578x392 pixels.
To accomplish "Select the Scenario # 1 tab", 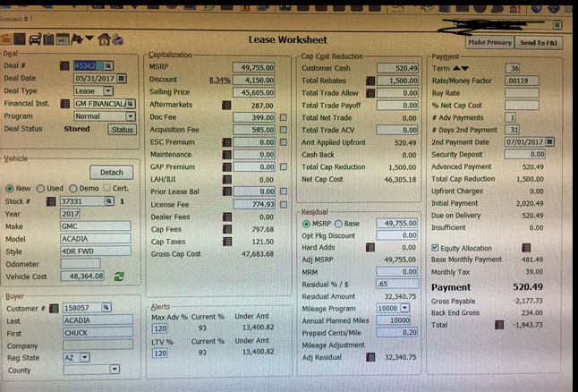I will click(17, 19).
